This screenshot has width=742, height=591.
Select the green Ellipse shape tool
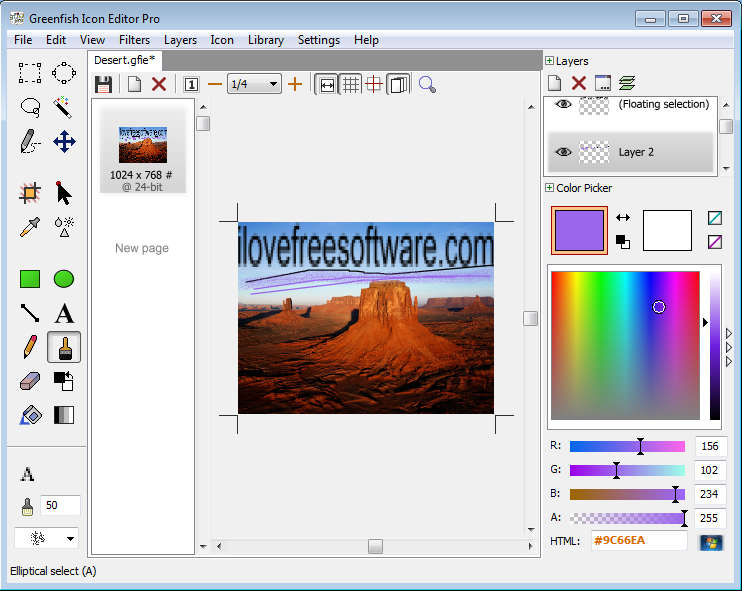click(x=64, y=279)
